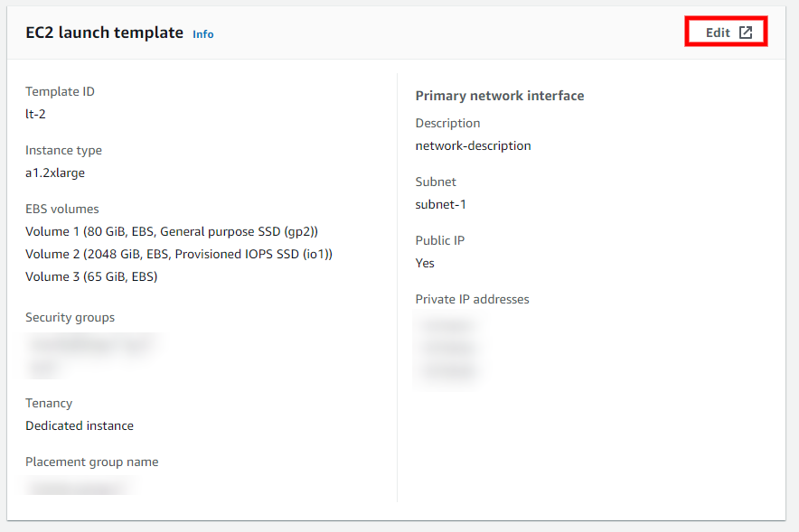Select the Tenancy value Dedicated instance
This screenshot has height=532, width=799.
pos(79,425)
